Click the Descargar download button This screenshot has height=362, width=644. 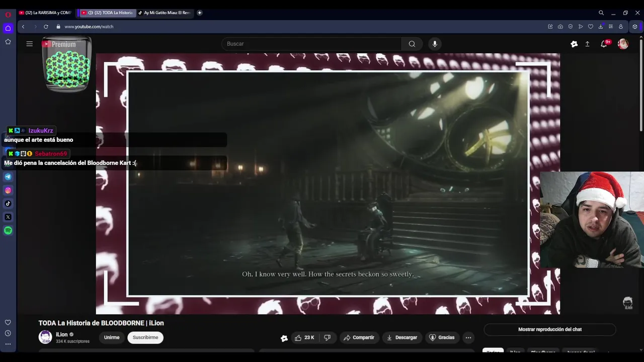402,337
